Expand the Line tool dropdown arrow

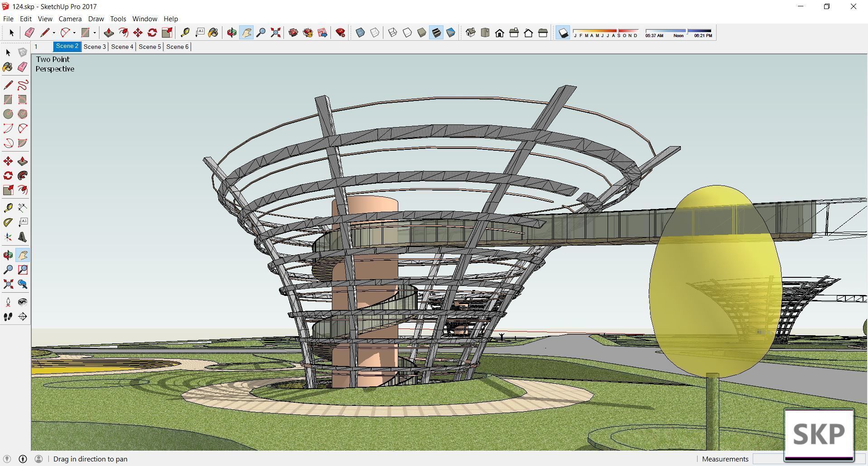coord(54,33)
